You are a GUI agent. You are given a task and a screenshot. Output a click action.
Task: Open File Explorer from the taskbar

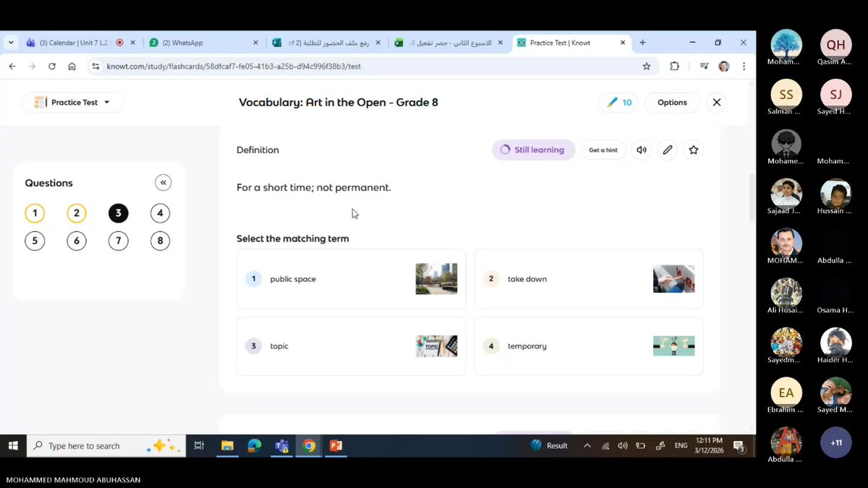pos(227,445)
